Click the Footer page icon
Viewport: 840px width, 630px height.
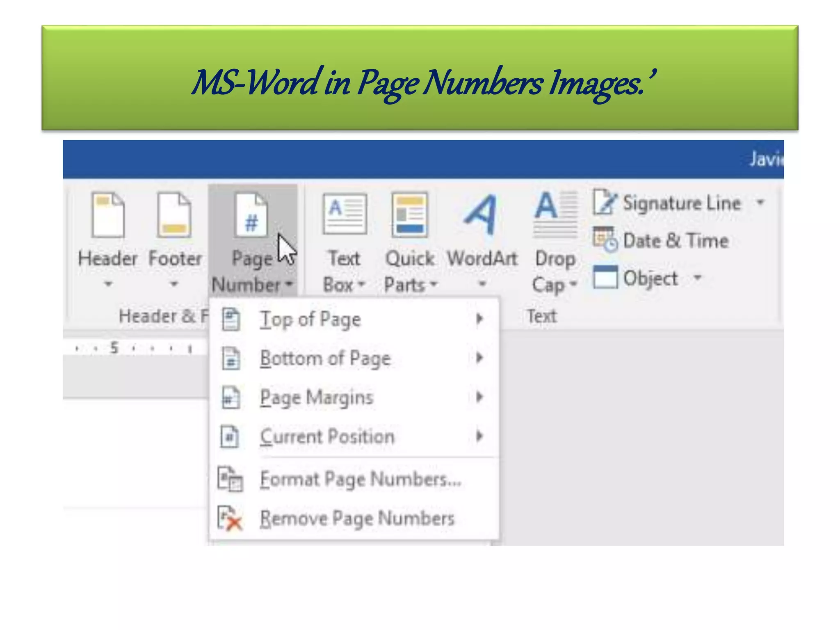click(x=174, y=215)
